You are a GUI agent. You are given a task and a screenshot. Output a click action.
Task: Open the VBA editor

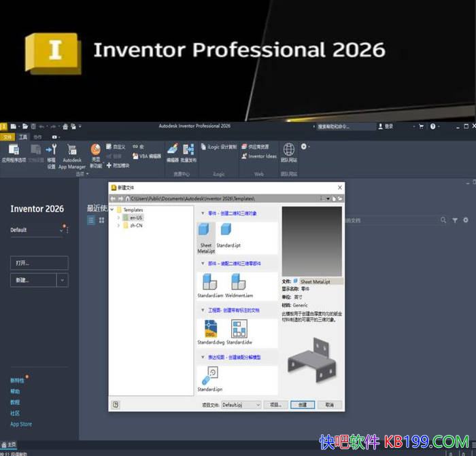tap(147, 156)
